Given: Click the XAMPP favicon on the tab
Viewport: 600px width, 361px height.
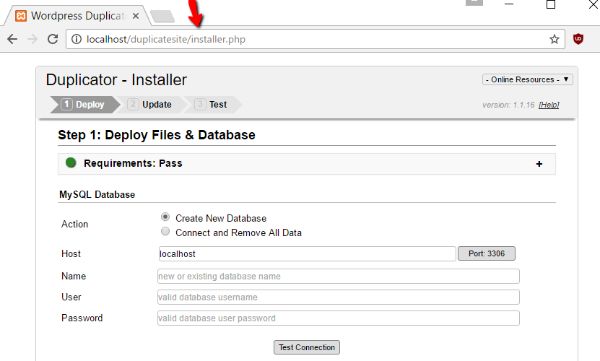Looking at the screenshot, I should [21, 16].
